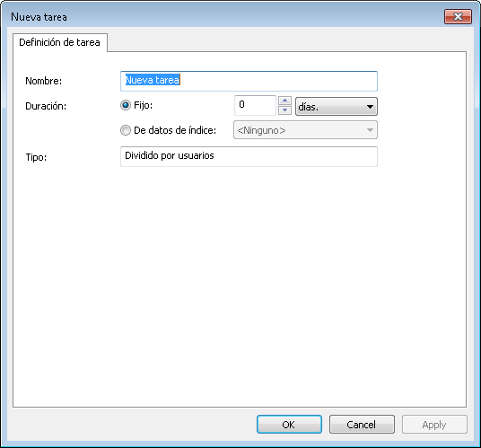The width and height of the screenshot is (481, 448).
Task: Click the Tipo field Dividido por usuarios
Action: [249, 156]
